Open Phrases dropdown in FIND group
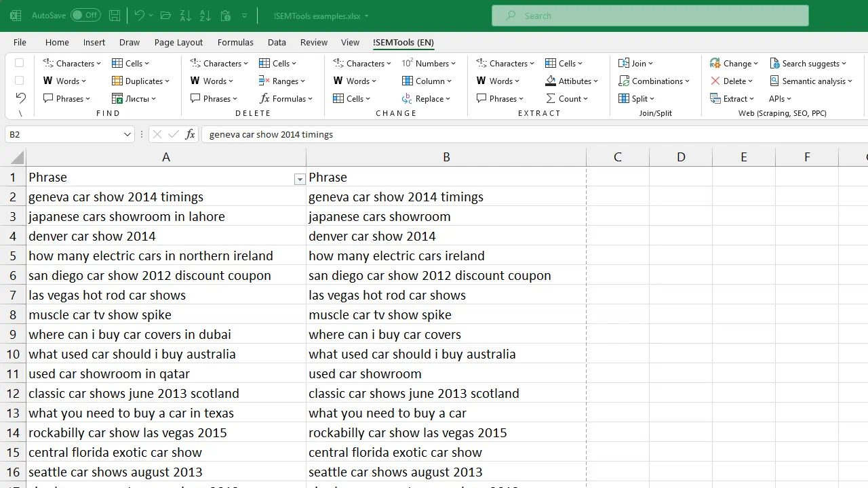Screen dimensions: 868x488 tap(67, 98)
